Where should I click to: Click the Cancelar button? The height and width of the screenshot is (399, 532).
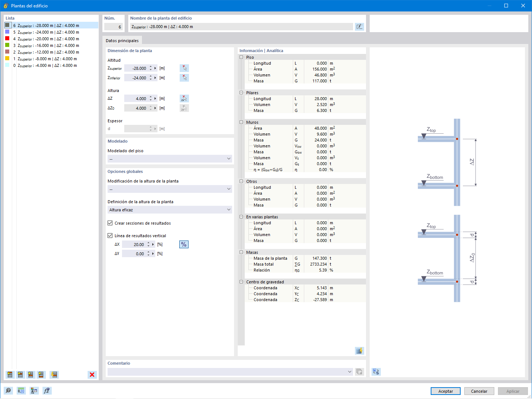pos(479,391)
